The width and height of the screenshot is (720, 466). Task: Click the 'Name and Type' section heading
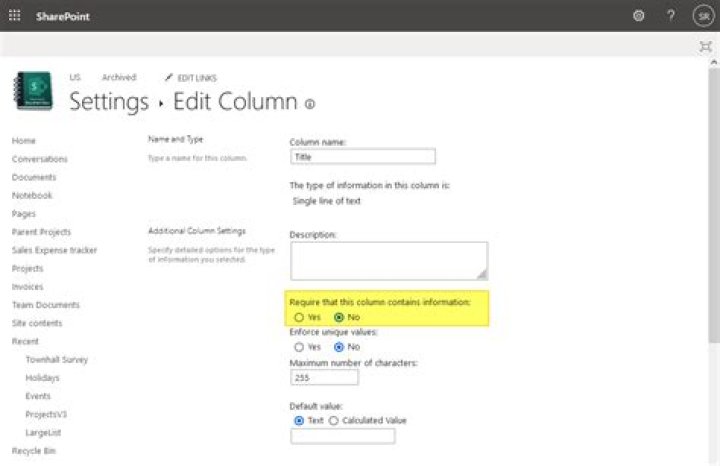pos(175,139)
